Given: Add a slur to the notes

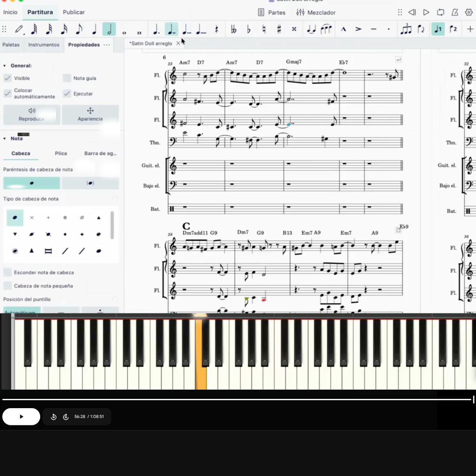Looking at the screenshot, I should [x=326, y=29].
